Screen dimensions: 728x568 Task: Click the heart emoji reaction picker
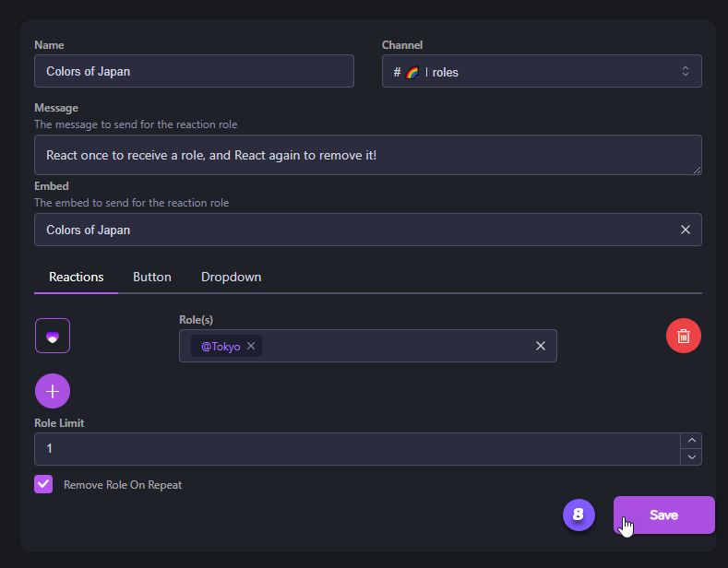pos(53,336)
